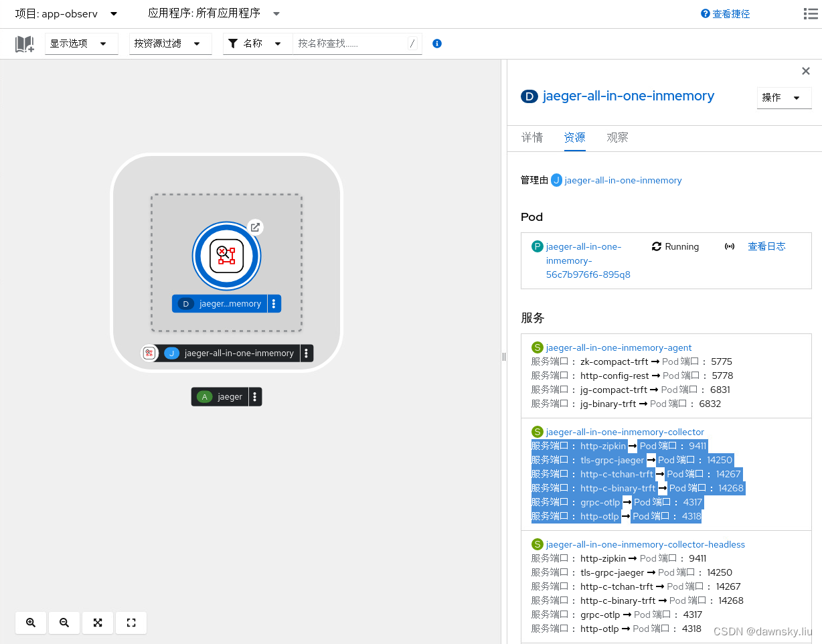Image resolution: width=822 pixels, height=644 pixels.
Task: Open the jaeger-all-in-one-inmemory title link
Action: [x=629, y=96]
